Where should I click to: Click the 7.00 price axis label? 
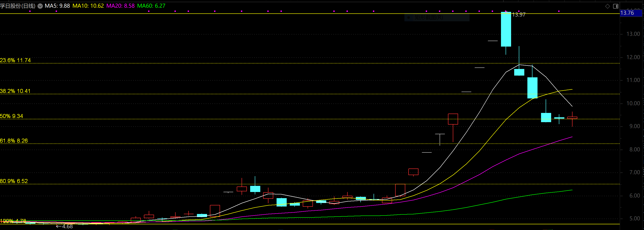pos(635,173)
